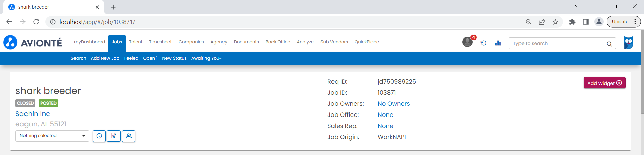This screenshot has height=155, width=644.
Task: Go to the Talent tab
Action: (136, 42)
